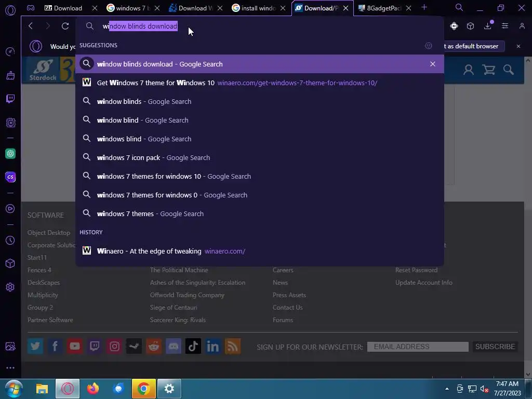
Task: Select 'windows 7 themes for windows 10' suggestion
Action: (260, 176)
